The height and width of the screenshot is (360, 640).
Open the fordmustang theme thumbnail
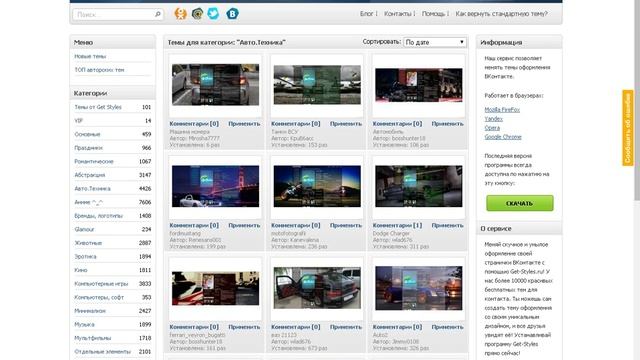(215, 186)
